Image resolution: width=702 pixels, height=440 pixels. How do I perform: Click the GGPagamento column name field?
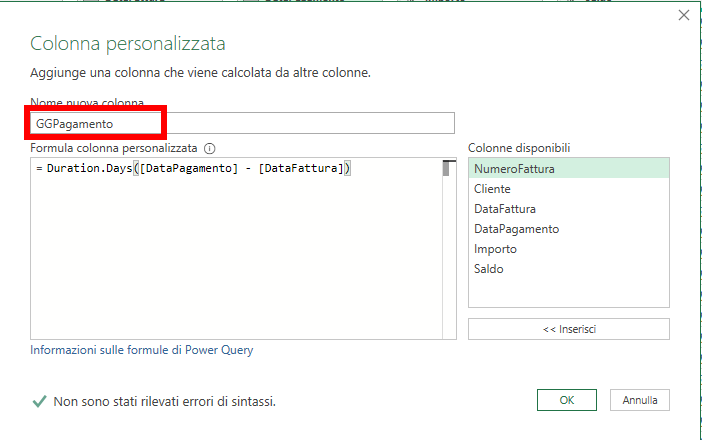pos(240,123)
